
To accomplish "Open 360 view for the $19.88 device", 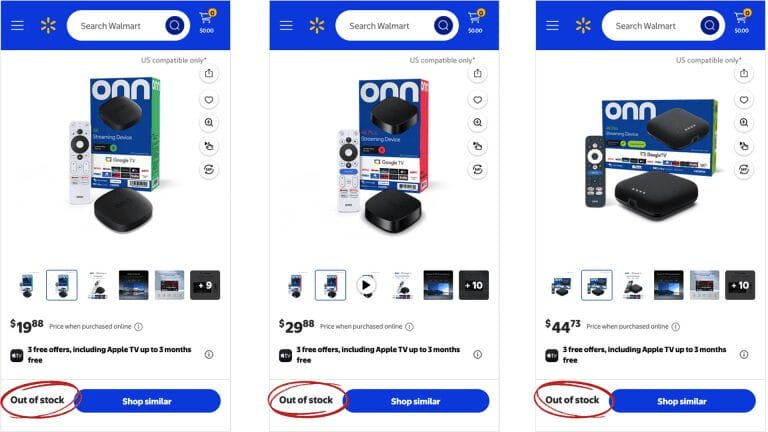I will pos(209,169).
